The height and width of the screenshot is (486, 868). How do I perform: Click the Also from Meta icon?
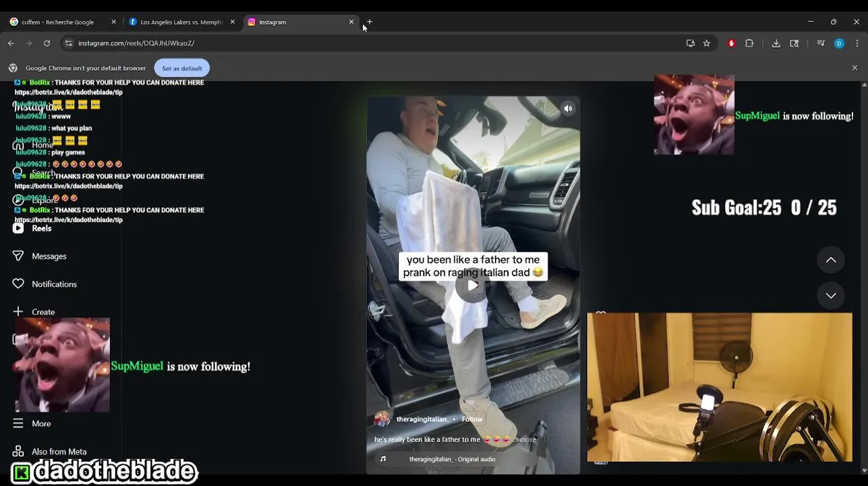point(18,451)
